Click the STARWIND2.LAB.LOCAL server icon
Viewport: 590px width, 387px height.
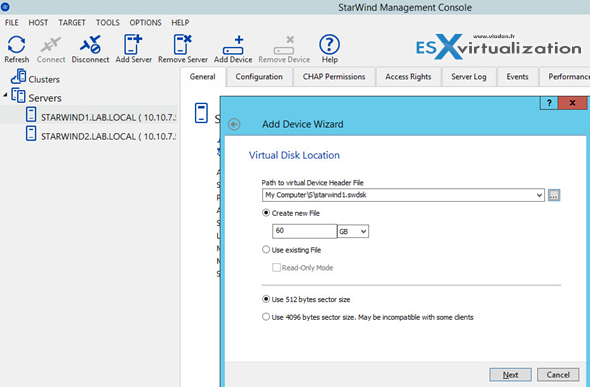[x=31, y=134]
